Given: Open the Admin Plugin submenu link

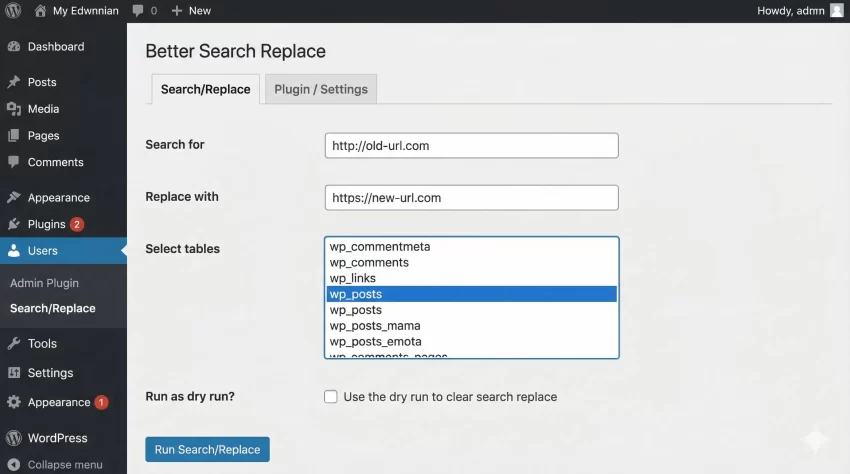Looking at the screenshot, I should [x=44, y=283].
